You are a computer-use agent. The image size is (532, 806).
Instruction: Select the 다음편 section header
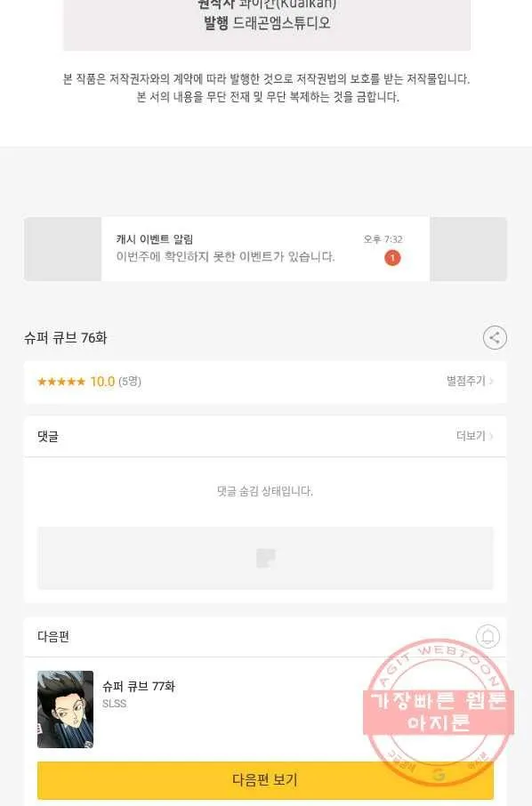pos(53,636)
